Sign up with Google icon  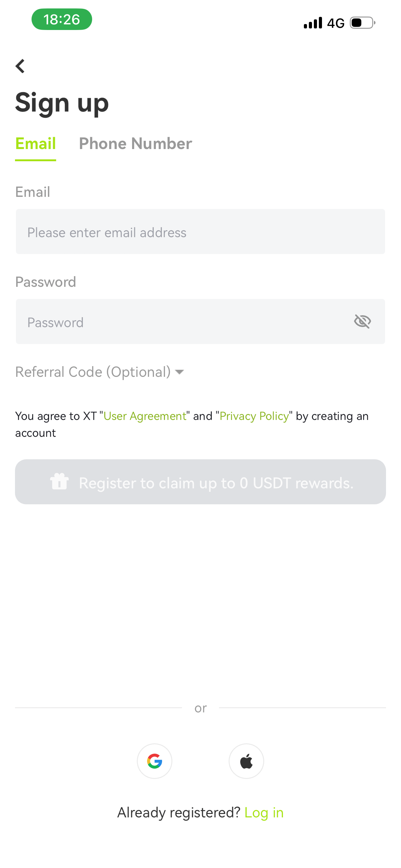(155, 761)
